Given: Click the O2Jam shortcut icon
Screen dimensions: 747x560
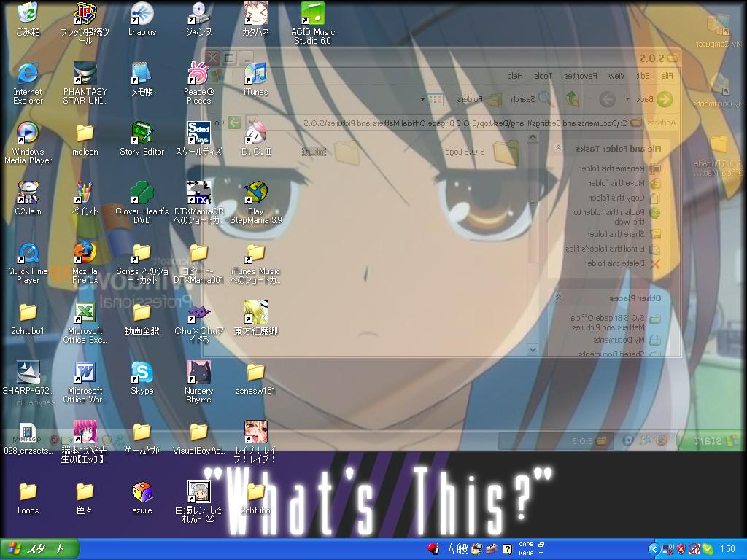Looking at the screenshot, I should 28,198.
